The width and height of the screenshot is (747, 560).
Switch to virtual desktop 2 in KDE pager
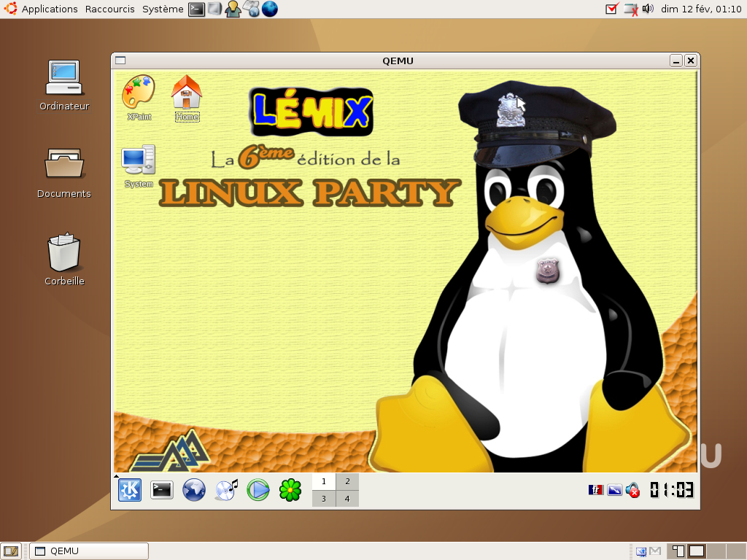(347, 481)
